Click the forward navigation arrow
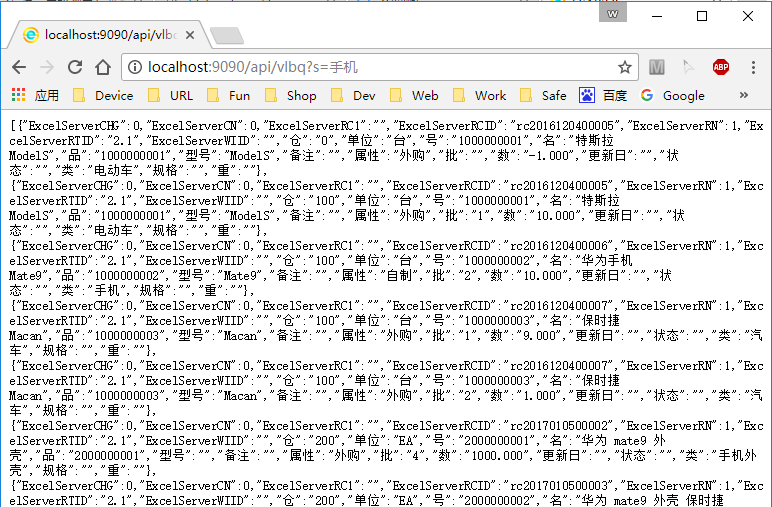This screenshot has height=507, width=772. point(47,67)
